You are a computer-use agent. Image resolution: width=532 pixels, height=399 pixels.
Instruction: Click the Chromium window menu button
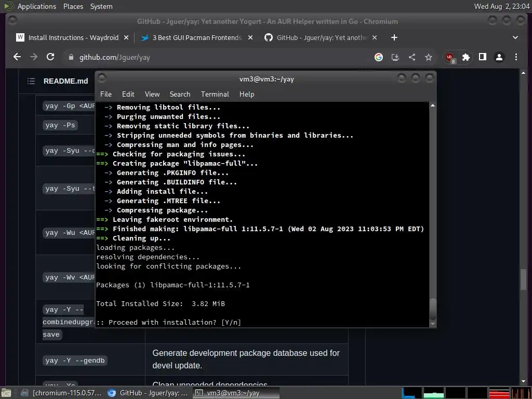12,20
